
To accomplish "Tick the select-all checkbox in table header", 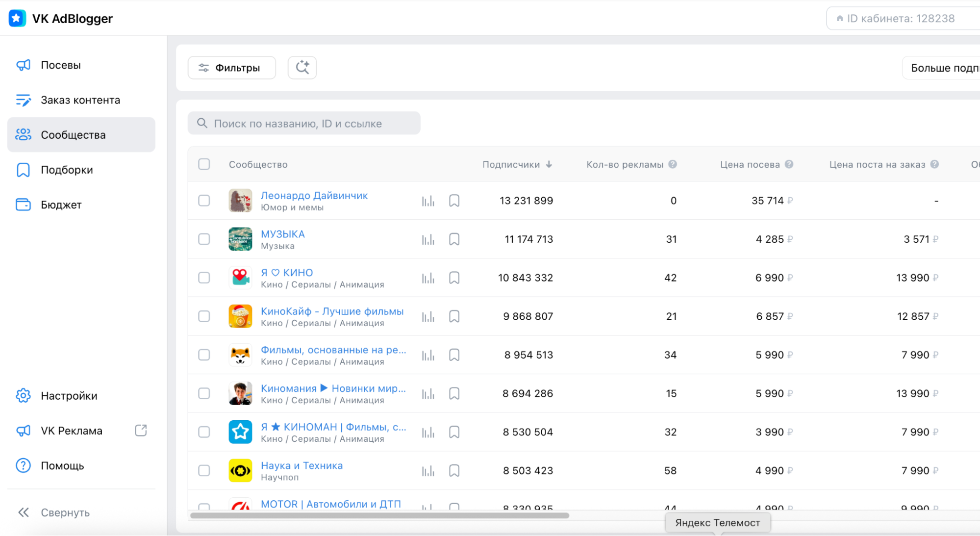I will (x=204, y=164).
